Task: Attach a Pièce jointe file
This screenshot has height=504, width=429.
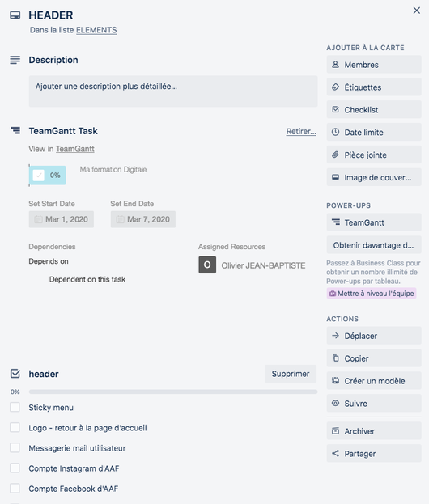Action: click(x=374, y=155)
